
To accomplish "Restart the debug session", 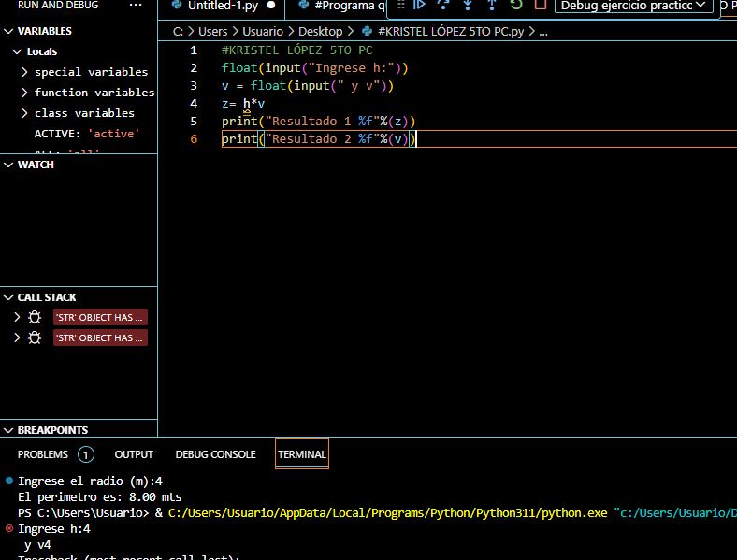I will click(x=516, y=6).
